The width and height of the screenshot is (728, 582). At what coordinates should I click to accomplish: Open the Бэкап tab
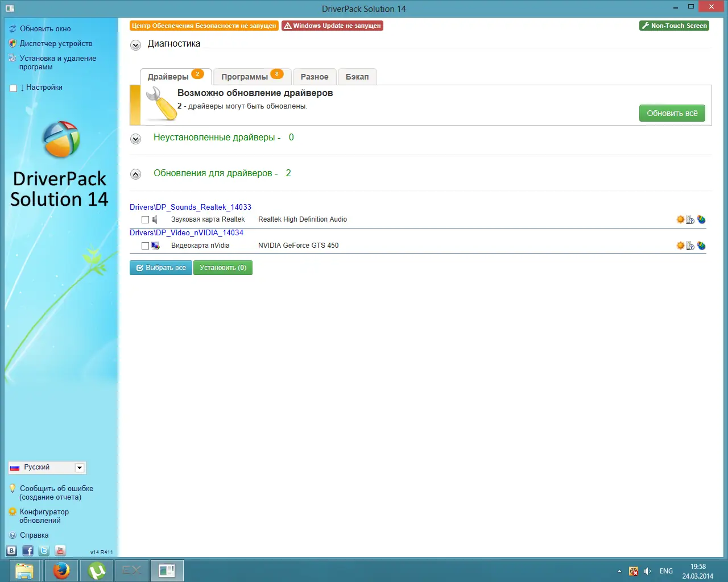coord(357,76)
